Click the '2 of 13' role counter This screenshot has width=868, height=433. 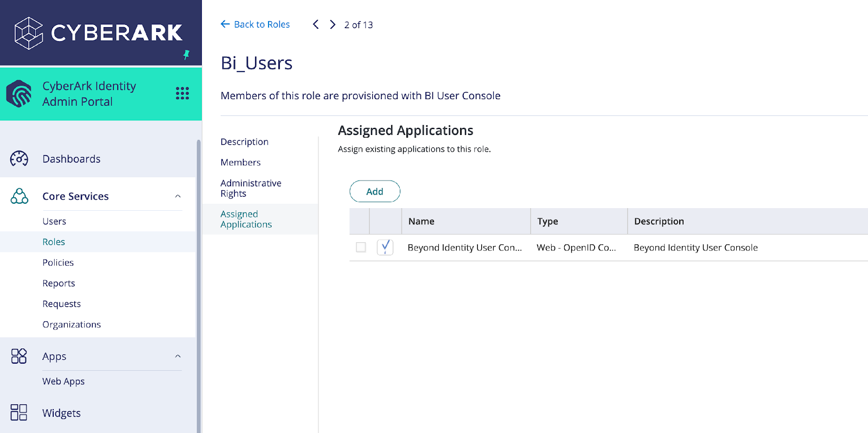click(359, 25)
